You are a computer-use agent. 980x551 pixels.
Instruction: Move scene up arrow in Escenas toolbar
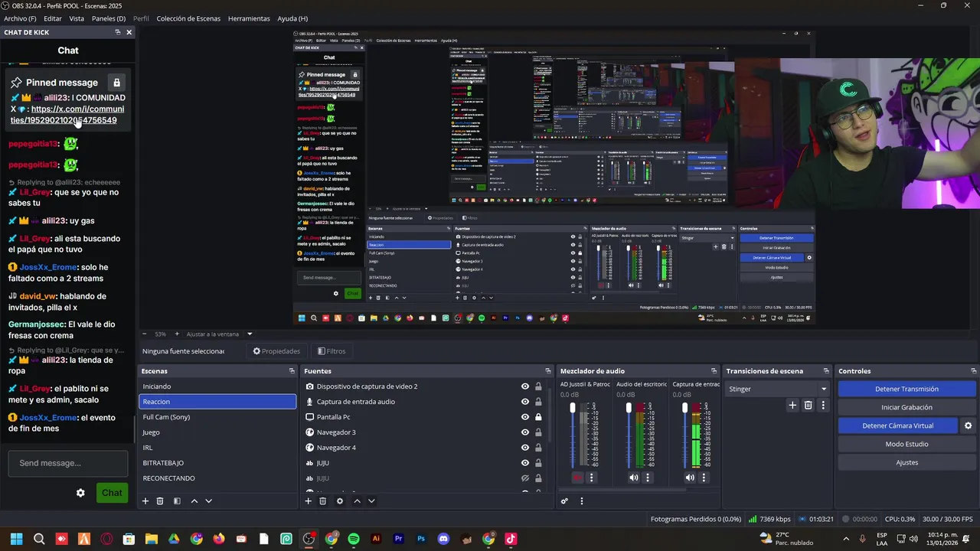194,501
